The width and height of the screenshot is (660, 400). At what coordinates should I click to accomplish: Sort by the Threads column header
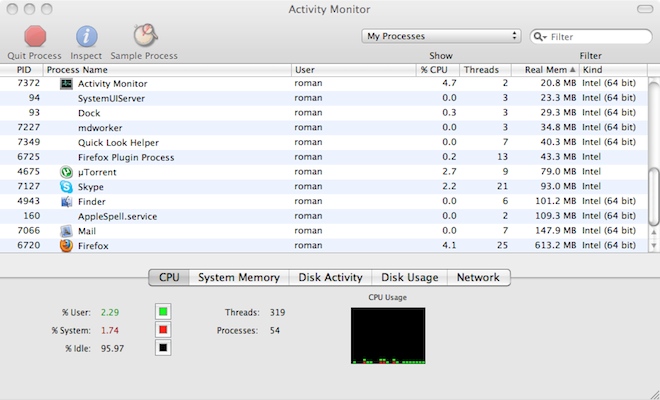click(485, 70)
